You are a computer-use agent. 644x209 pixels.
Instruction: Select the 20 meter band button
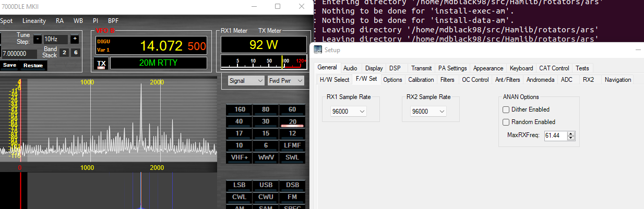(292, 121)
